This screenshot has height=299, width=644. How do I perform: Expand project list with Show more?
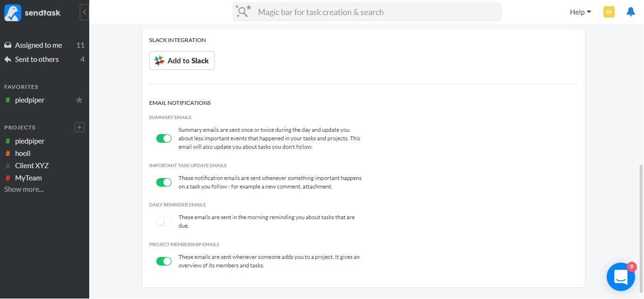(x=24, y=189)
